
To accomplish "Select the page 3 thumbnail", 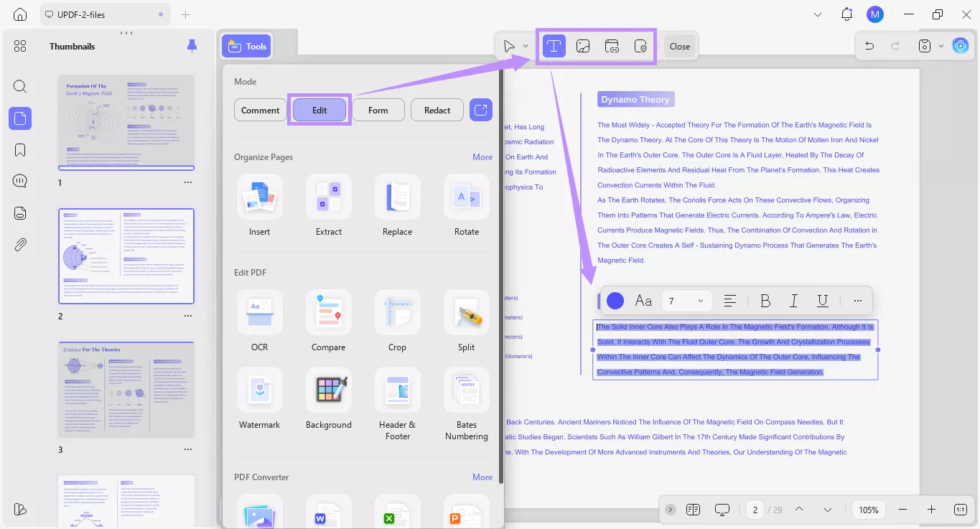I will pos(126,389).
